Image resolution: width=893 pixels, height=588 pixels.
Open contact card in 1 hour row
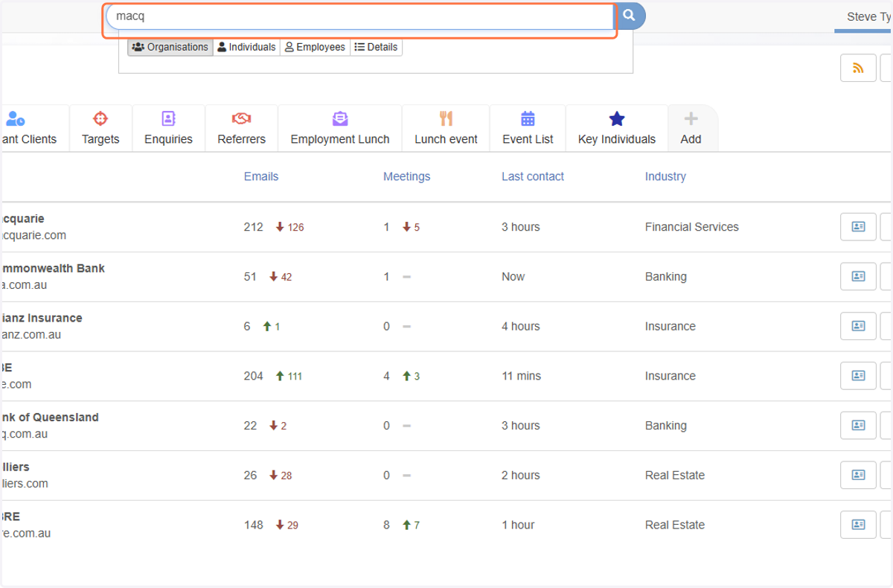click(x=858, y=525)
